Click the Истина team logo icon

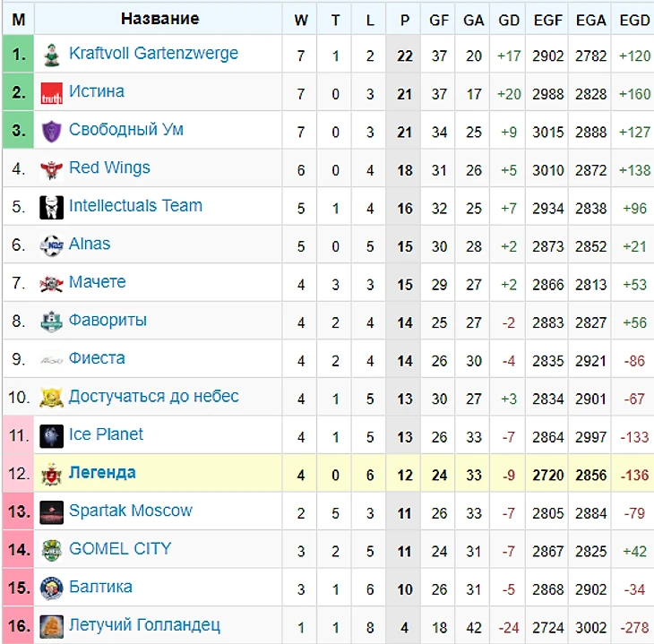coord(51,93)
